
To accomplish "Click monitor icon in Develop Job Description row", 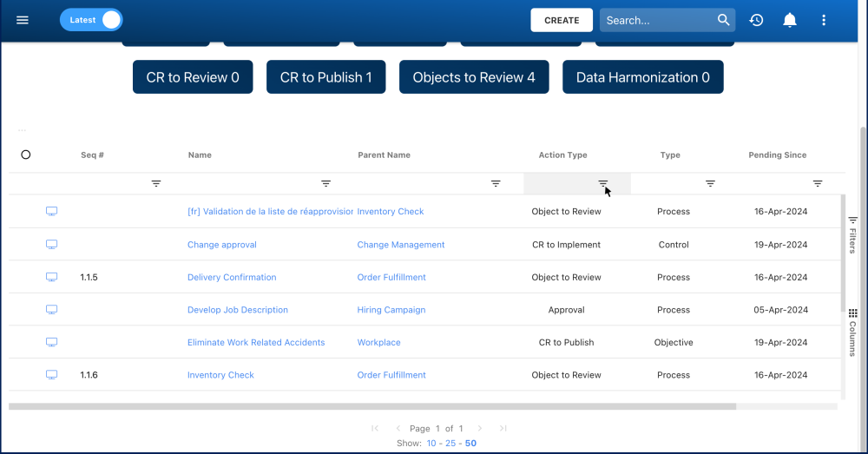I will (x=51, y=310).
